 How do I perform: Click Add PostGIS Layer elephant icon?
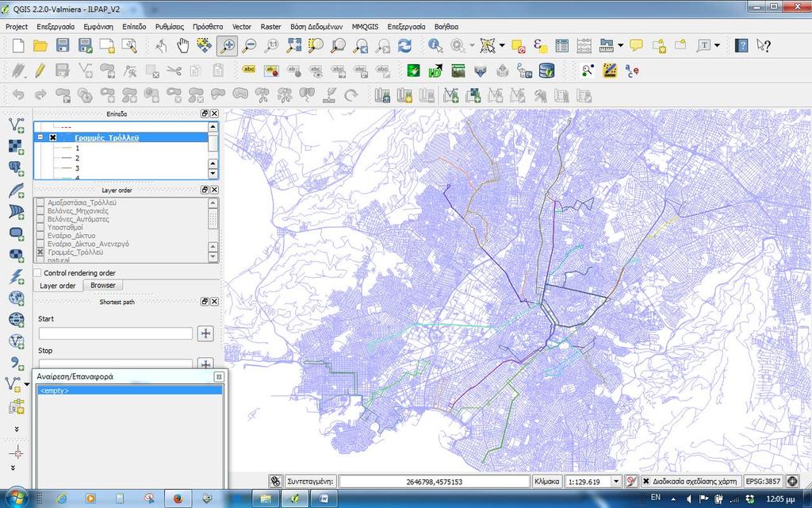16,168
